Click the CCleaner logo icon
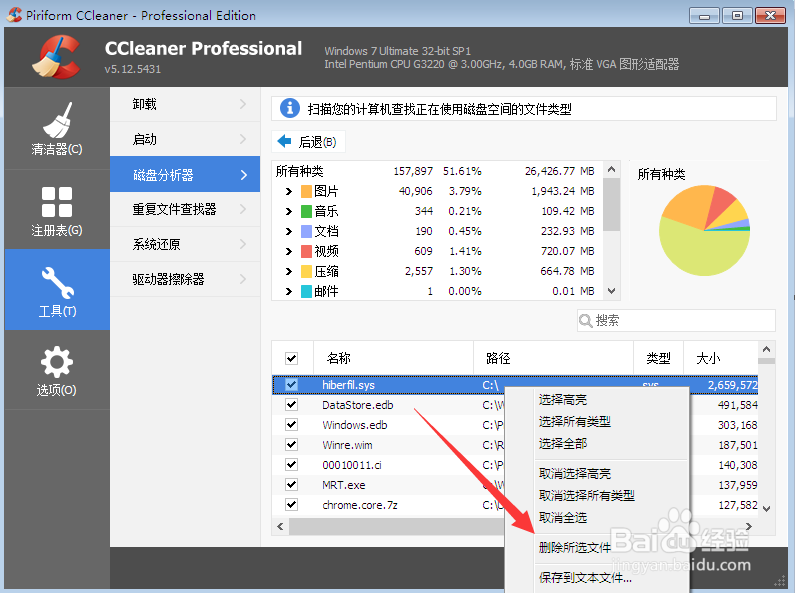This screenshot has height=593, width=795. coord(56,57)
